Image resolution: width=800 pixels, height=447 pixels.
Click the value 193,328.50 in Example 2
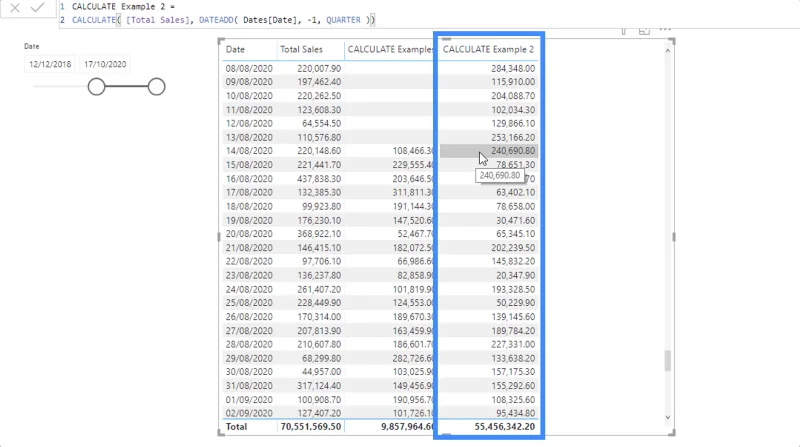point(513,289)
